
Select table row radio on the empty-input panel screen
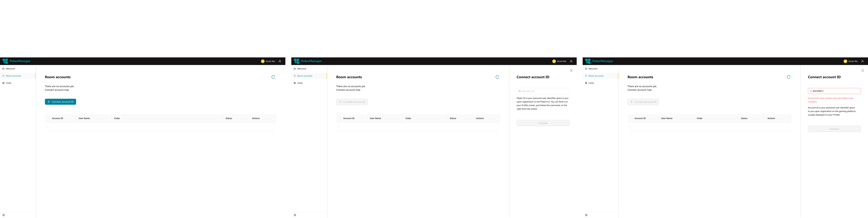point(338,127)
